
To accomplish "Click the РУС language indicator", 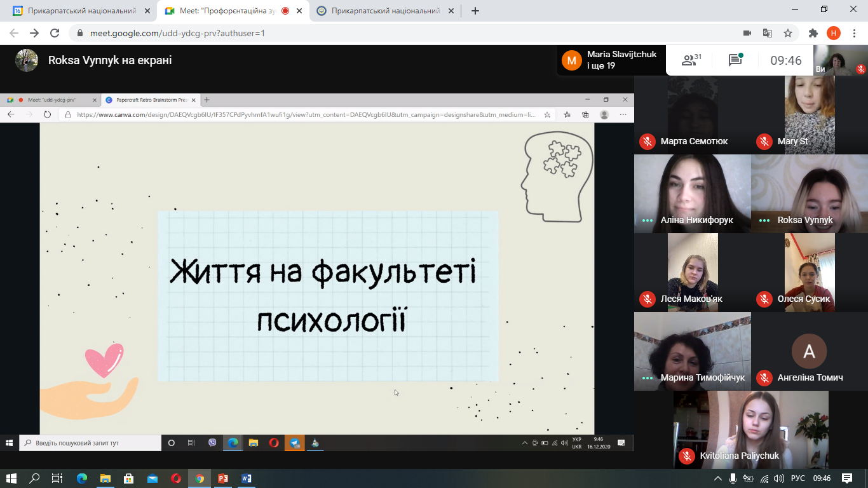I will [797, 478].
